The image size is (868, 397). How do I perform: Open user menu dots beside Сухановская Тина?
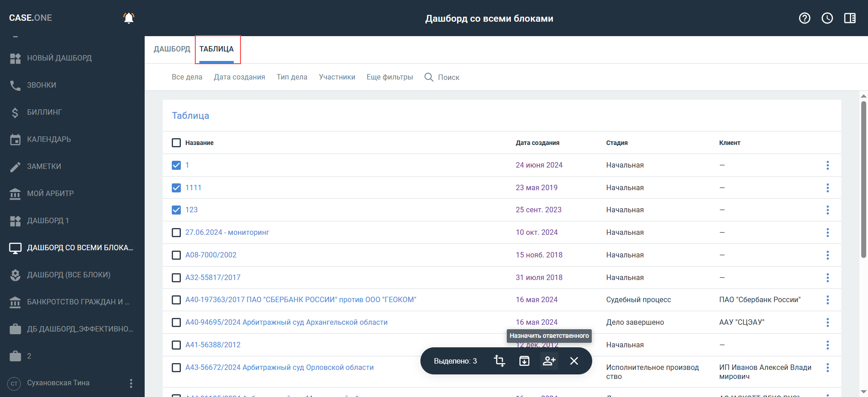tap(131, 383)
